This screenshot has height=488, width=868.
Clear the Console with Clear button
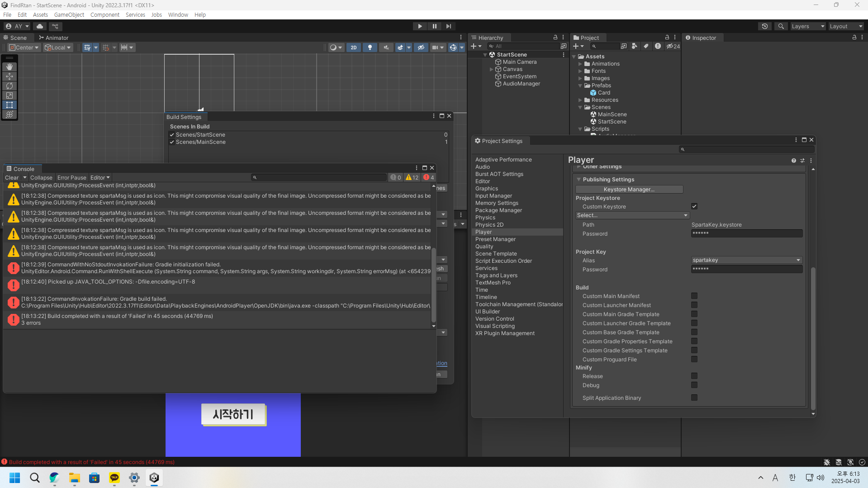[12, 178]
